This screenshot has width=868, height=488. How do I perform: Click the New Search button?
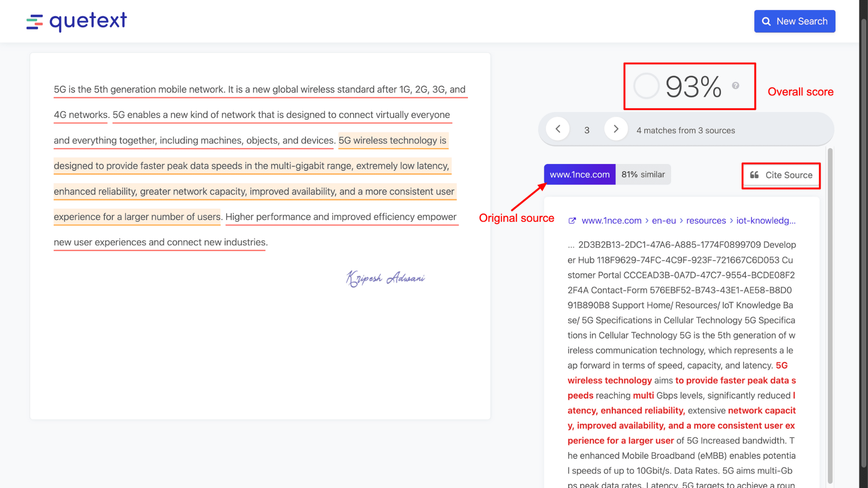point(794,21)
